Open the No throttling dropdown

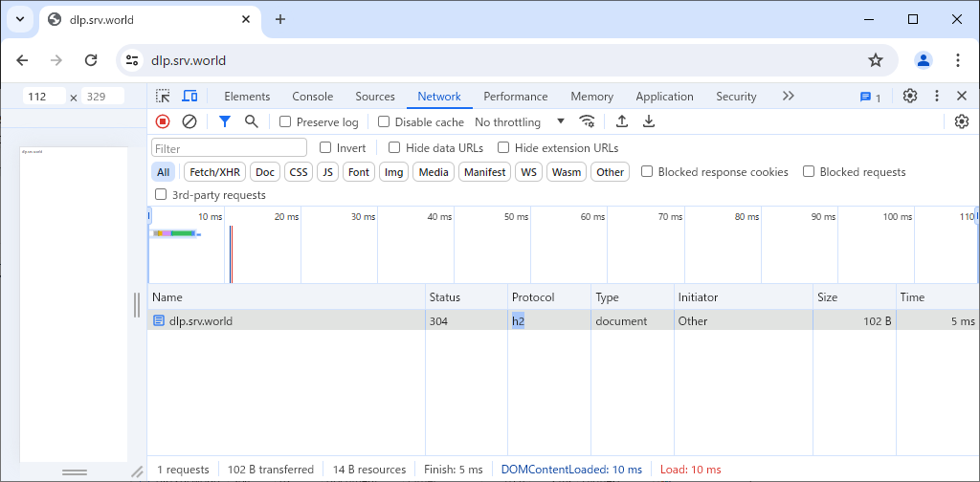pos(520,122)
